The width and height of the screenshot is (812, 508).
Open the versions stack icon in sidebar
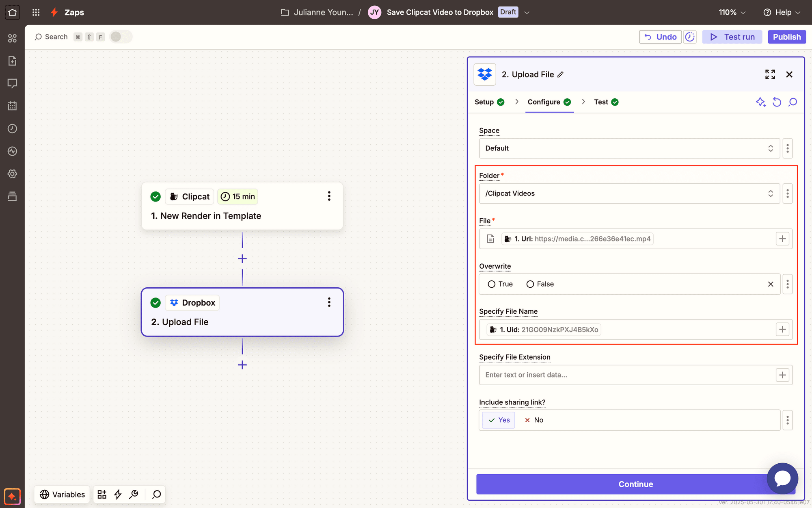12,196
